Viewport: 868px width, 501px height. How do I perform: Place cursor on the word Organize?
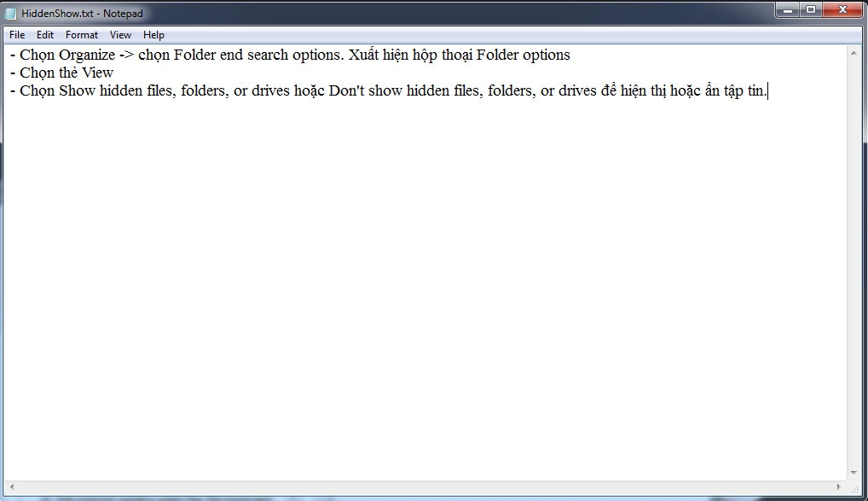tap(87, 55)
